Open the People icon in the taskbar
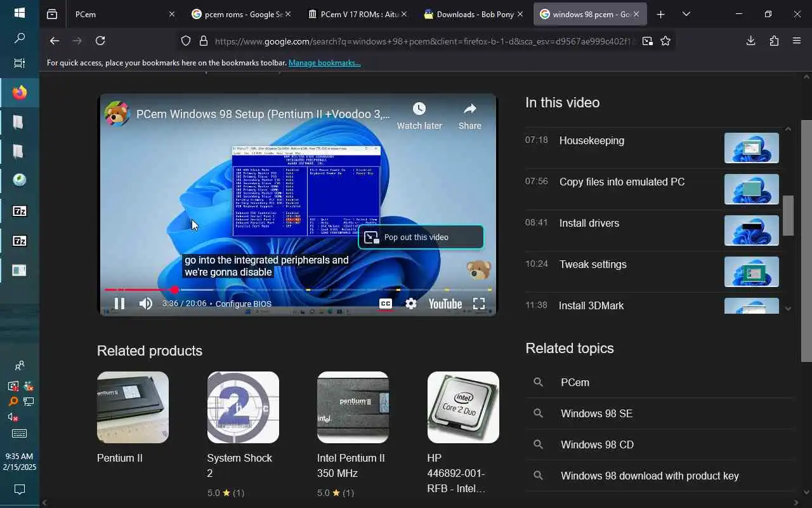Image resolution: width=812 pixels, height=508 pixels. [x=20, y=366]
